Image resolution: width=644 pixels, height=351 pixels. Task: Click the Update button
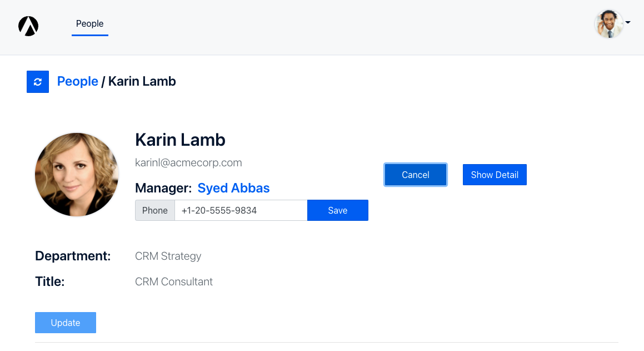(66, 323)
